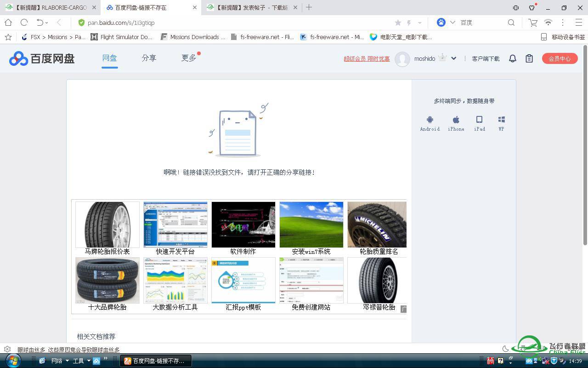Click the browser home icon
The image size is (588, 368).
point(8,23)
